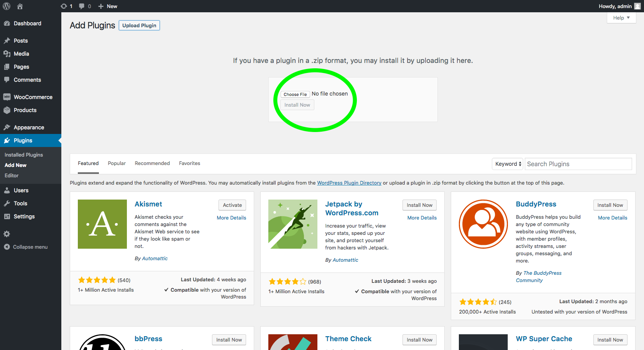644x350 pixels.
Task: Install the Jetpack plugin
Action: coord(419,205)
